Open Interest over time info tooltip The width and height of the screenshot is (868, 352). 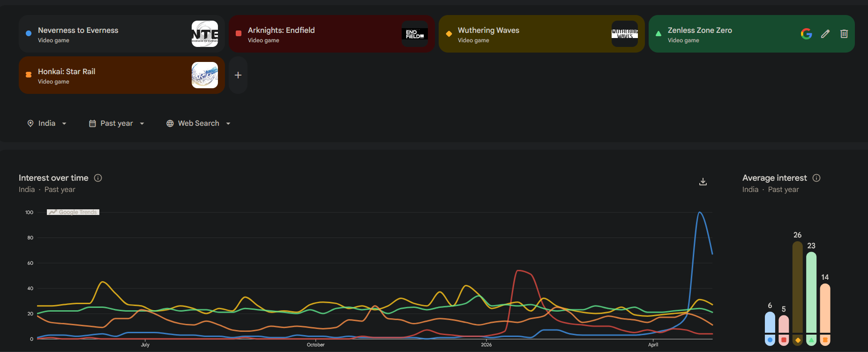point(98,178)
